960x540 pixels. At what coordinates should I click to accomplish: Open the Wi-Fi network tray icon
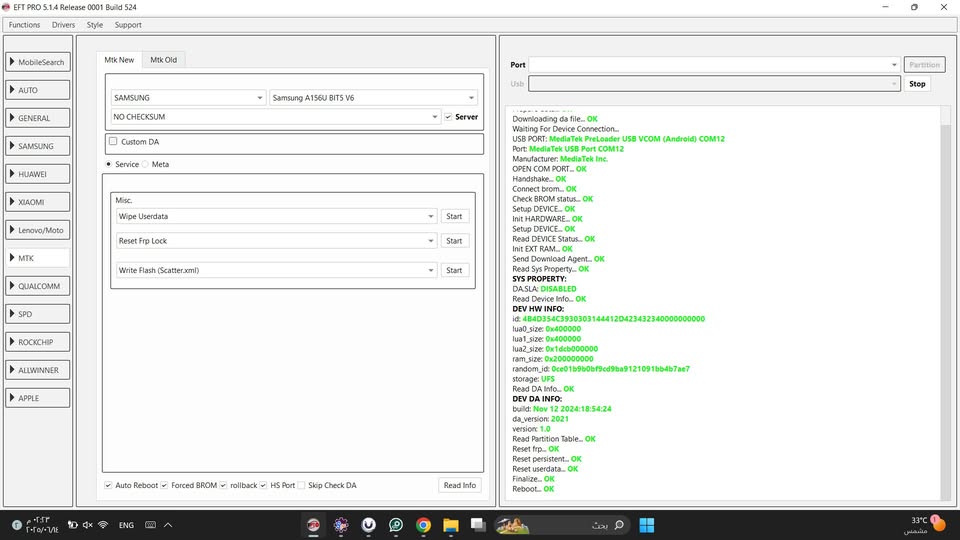pyautogui.click(x=103, y=525)
